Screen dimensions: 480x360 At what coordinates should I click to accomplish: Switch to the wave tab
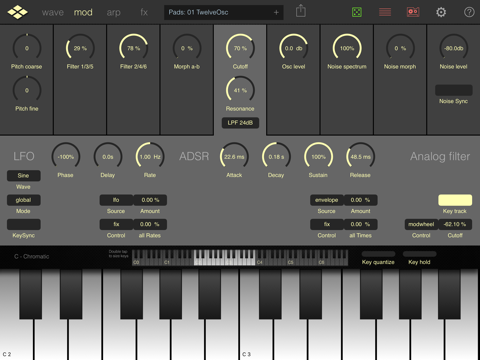(53, 12)
